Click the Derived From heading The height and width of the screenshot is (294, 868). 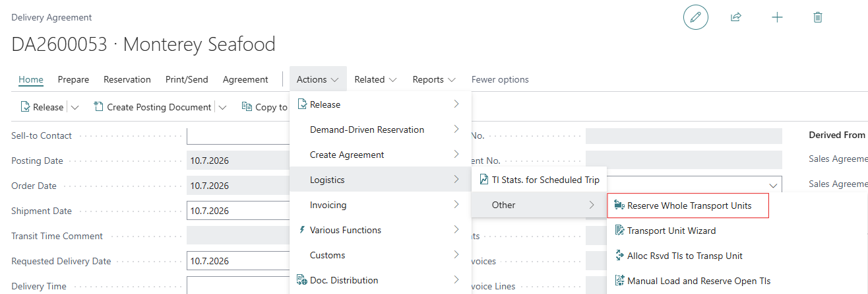(x=836, y=135)
